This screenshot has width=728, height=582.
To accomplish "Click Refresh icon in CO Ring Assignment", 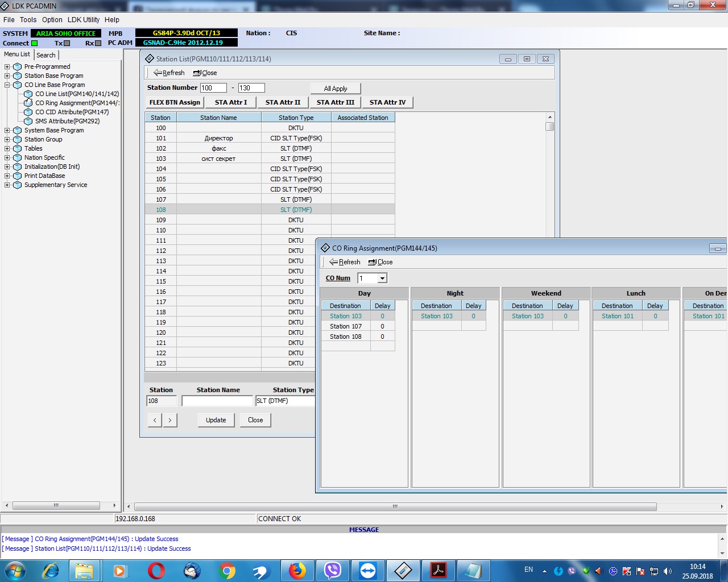I will (334, 262).
